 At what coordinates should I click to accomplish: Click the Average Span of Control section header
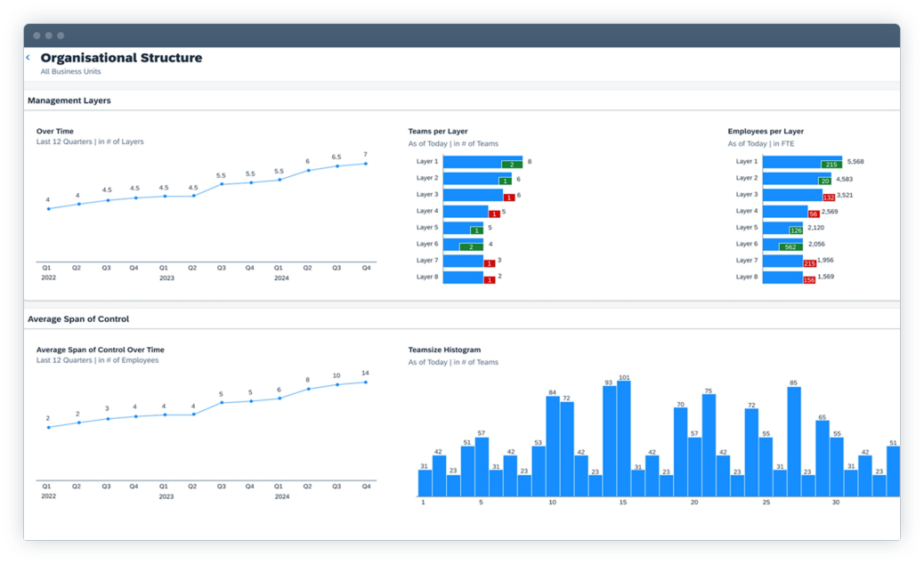click(x=78, y=318)
